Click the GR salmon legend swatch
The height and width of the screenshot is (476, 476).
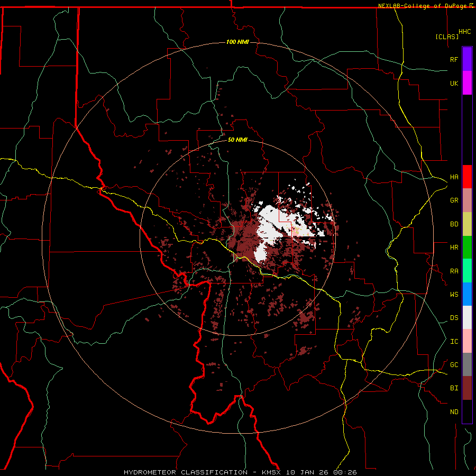(x=467, y=200)
